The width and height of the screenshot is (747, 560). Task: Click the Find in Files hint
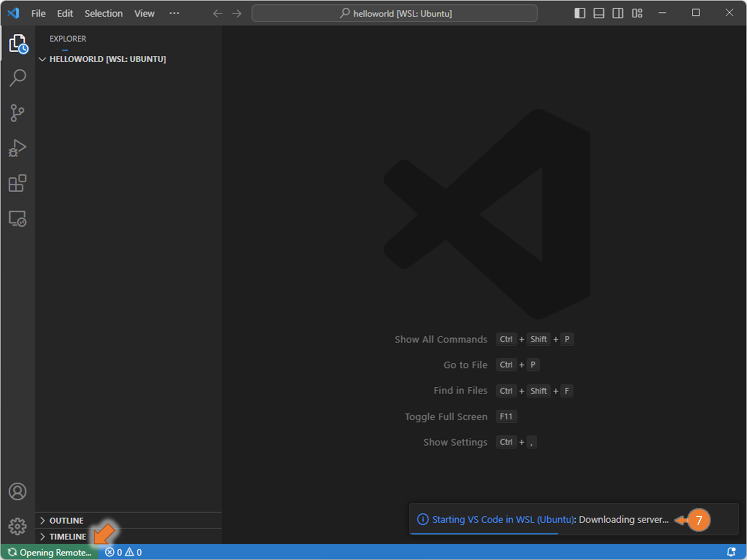point(460,391)
